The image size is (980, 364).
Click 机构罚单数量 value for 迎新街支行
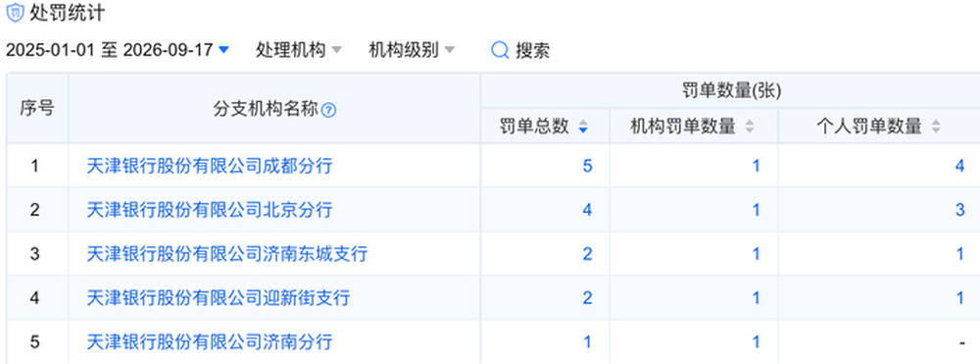coord(757,297)
